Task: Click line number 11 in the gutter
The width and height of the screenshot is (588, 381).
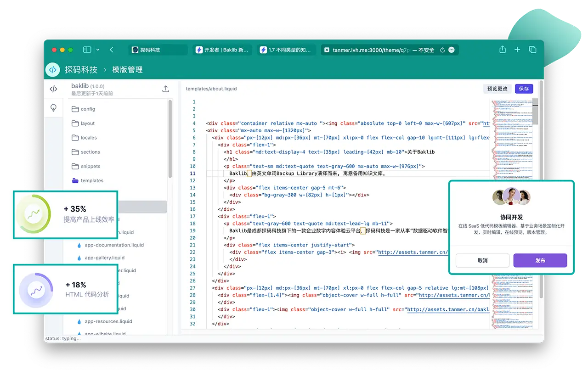Action: 192,174
